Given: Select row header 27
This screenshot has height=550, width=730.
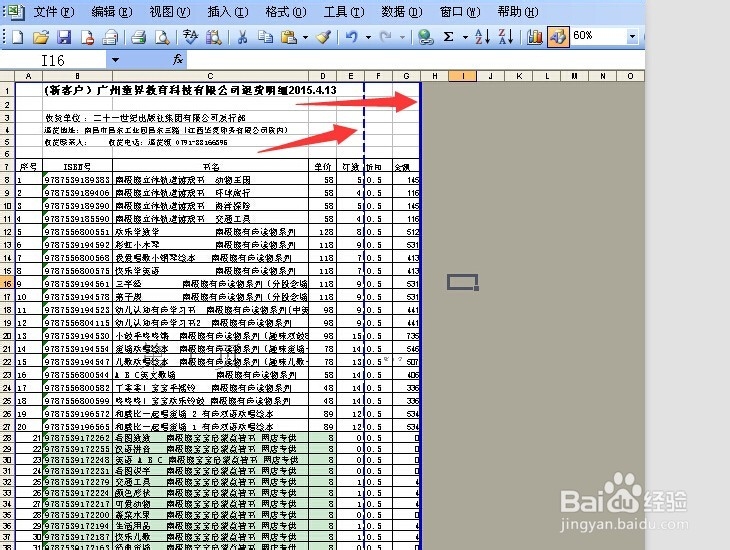Looking at the screenshot, I should [x=7, y=427].
